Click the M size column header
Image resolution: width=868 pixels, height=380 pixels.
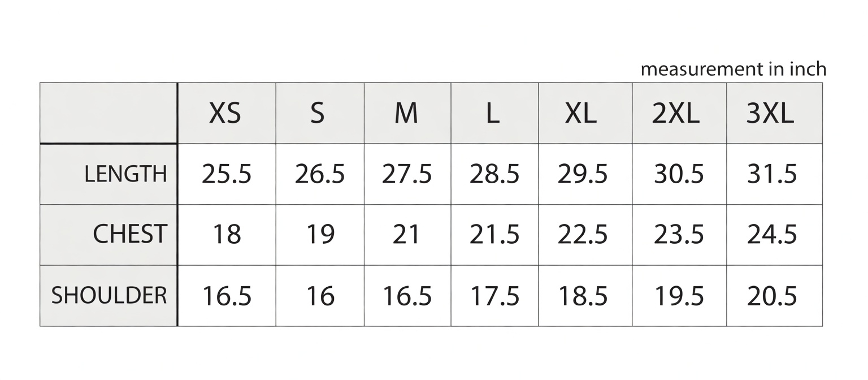click(x=406, y=114)
